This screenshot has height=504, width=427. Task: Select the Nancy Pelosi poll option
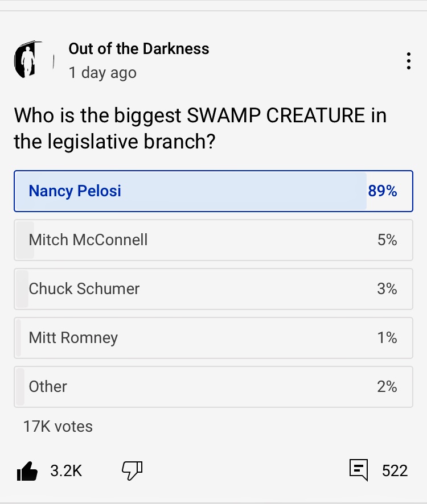point(213,191)
